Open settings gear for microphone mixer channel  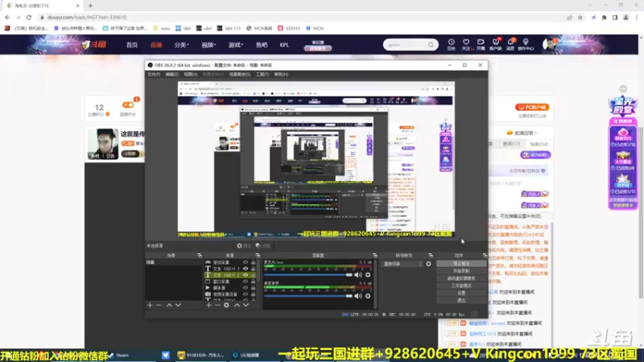pos(368,275)
